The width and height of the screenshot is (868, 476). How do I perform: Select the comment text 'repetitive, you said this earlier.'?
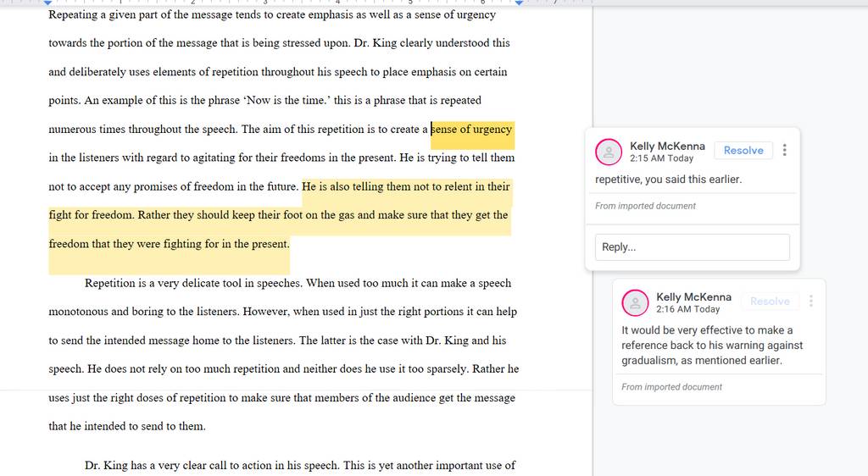click(x=668, y=179)
